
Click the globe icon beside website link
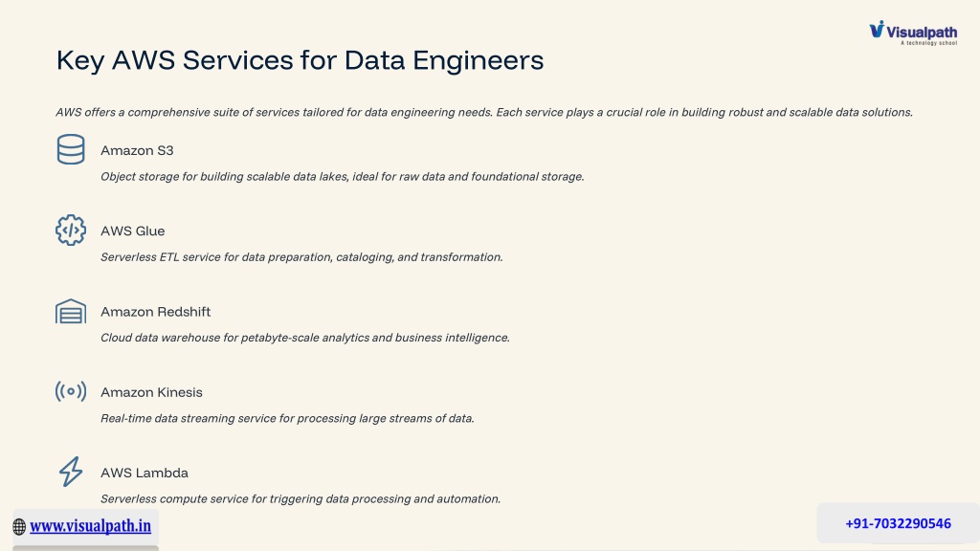coord(19,527)
